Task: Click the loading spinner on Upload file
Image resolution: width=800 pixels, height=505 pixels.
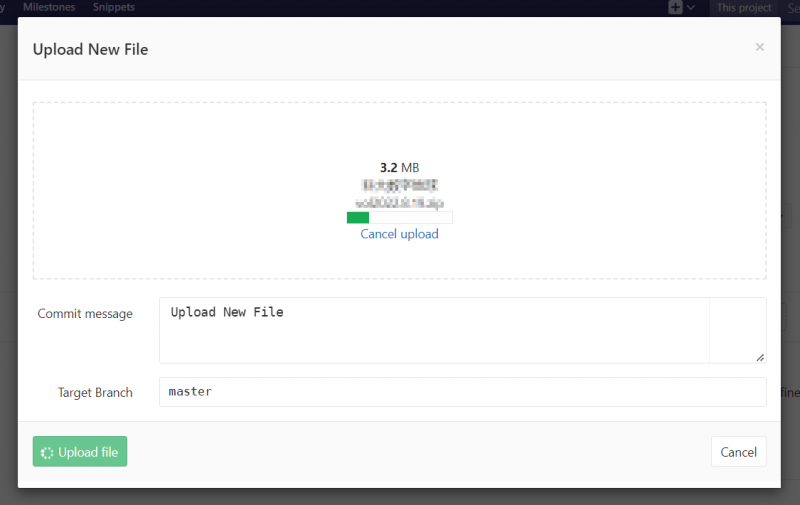Action: (x=46, y=452)
